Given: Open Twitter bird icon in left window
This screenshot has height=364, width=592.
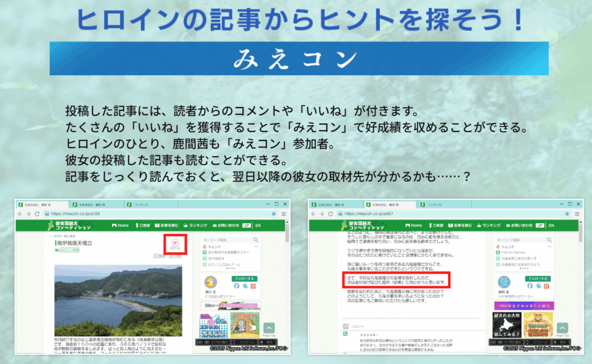Looking at the screenshot, I should pyautogui.click(x=245, y=286).
